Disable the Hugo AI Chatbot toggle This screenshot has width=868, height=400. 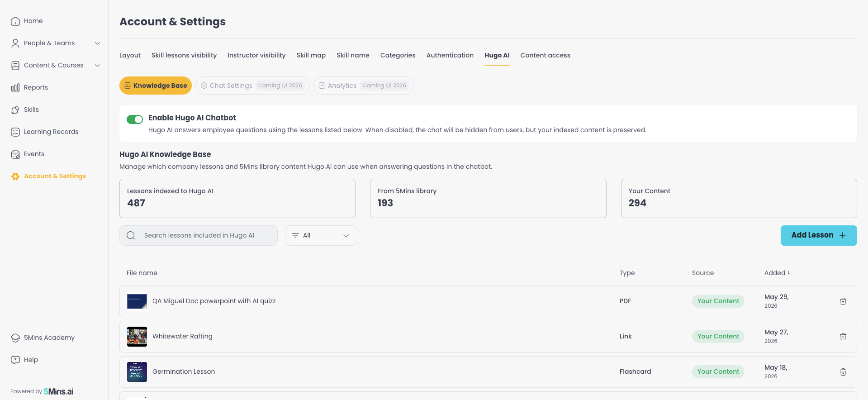[x=135, y=119]
